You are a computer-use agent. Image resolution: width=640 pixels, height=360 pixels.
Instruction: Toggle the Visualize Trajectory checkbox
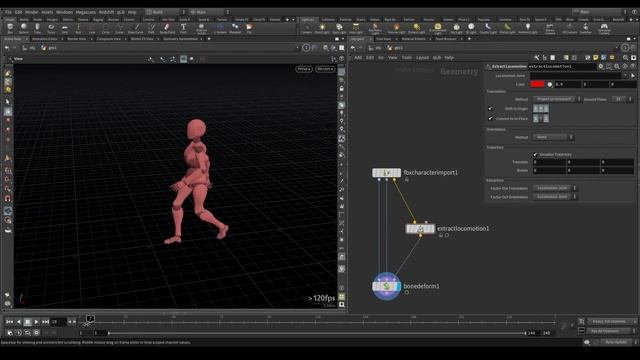[535, 154]
